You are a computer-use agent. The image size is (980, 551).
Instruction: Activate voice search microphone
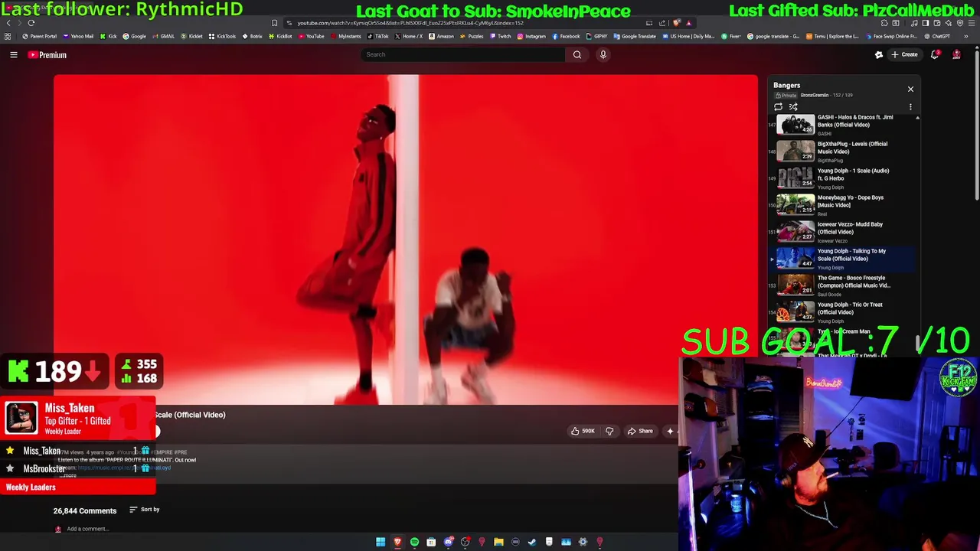point(603,54)
